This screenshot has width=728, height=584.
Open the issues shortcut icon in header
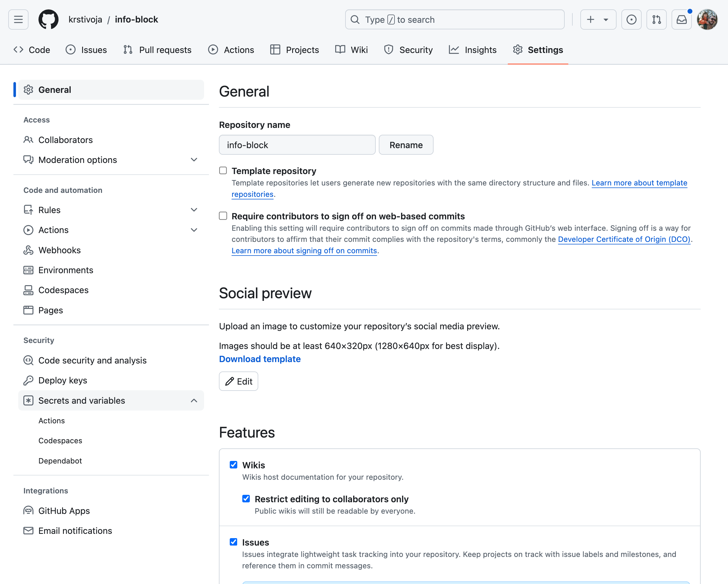coord(631,20)
